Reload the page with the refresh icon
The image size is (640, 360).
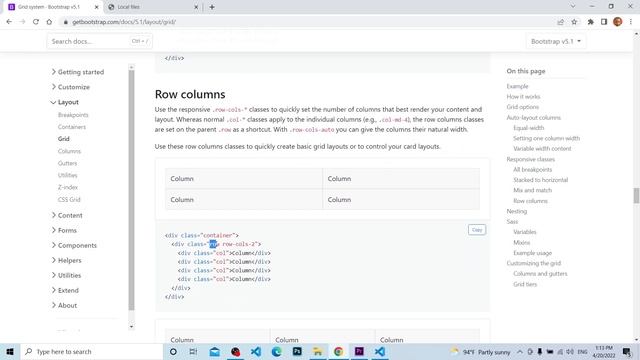pos(36,22)
